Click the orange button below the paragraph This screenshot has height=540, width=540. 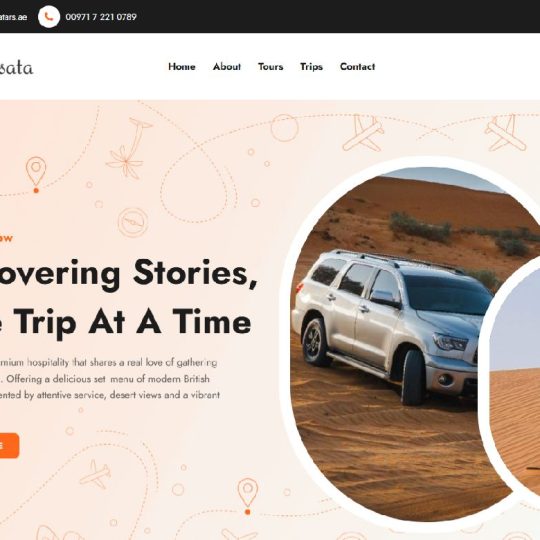tap(9, 445)
